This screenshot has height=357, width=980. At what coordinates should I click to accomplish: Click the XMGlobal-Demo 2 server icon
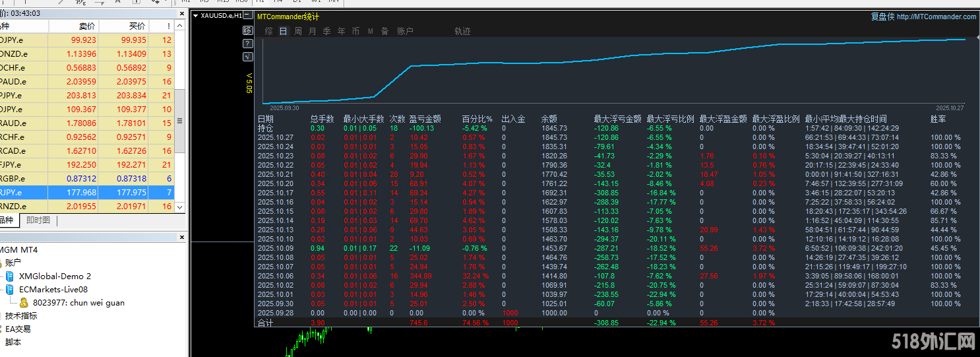point(10,276)
